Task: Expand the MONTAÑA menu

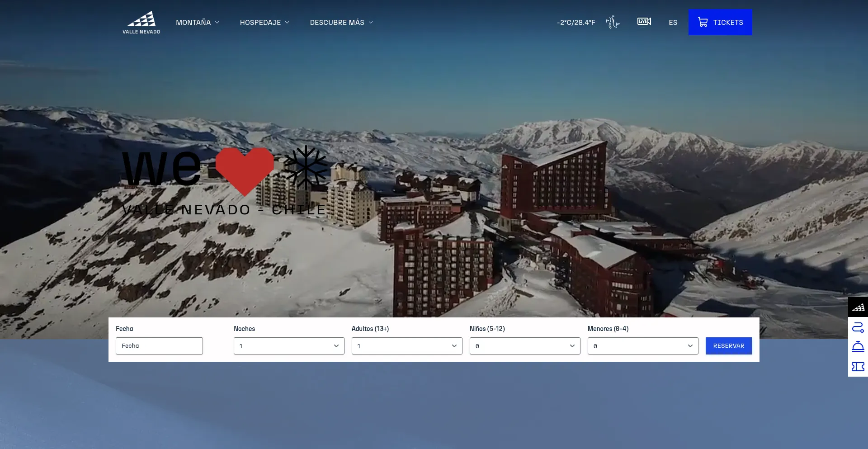Action: [198, 22]
